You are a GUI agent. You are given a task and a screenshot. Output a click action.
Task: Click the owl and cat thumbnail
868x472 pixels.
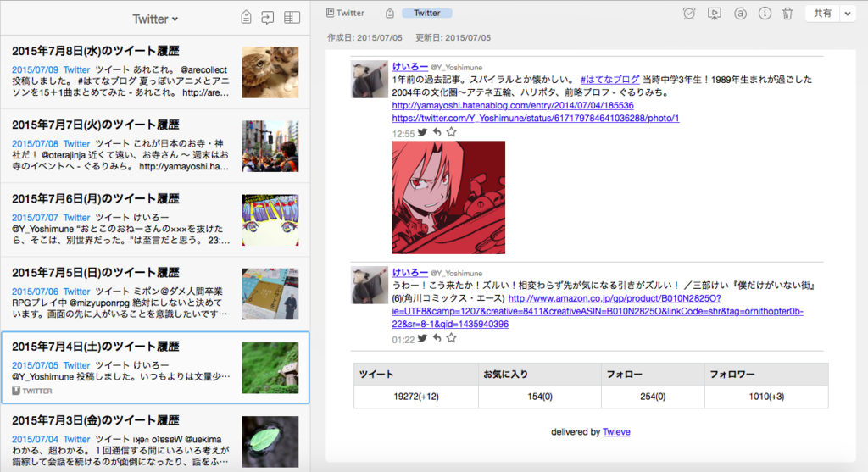coord(270,73)
